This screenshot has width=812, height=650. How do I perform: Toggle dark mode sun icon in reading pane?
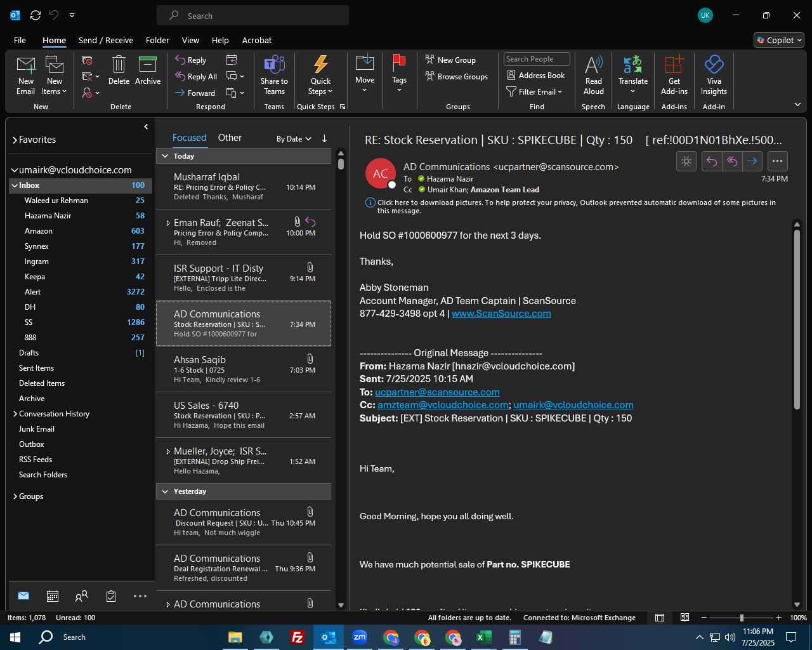click(686, 161)
